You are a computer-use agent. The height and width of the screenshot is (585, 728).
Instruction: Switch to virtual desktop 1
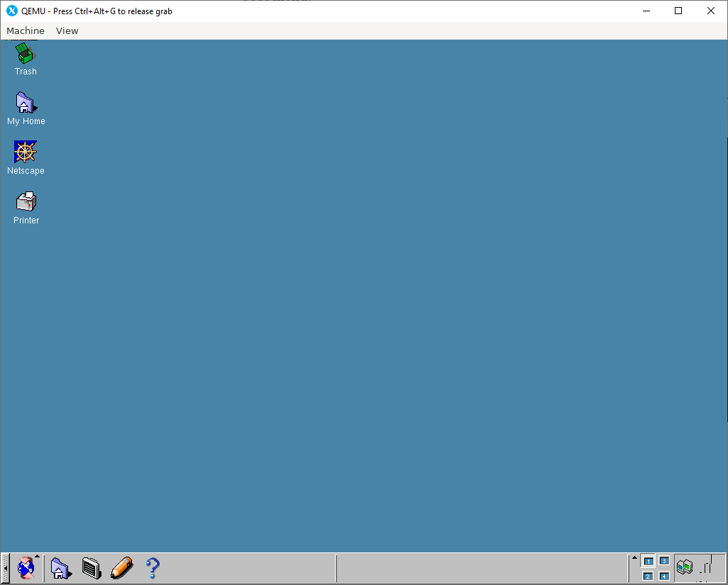tap(648, 562)
